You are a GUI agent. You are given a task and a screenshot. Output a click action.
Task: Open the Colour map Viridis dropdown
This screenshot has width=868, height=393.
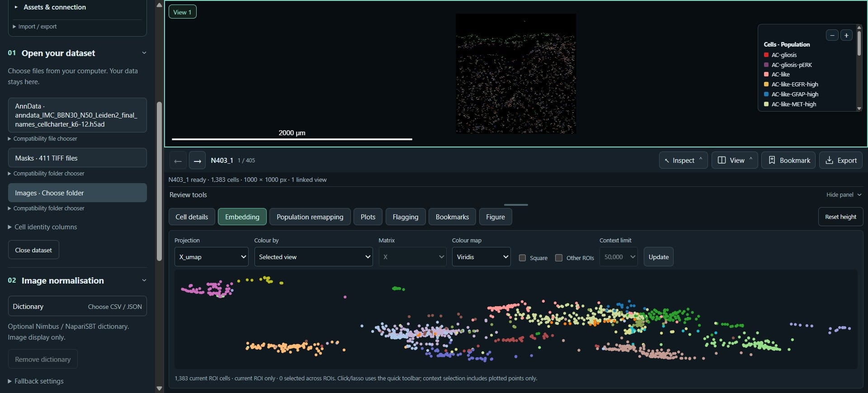point(481,257)
